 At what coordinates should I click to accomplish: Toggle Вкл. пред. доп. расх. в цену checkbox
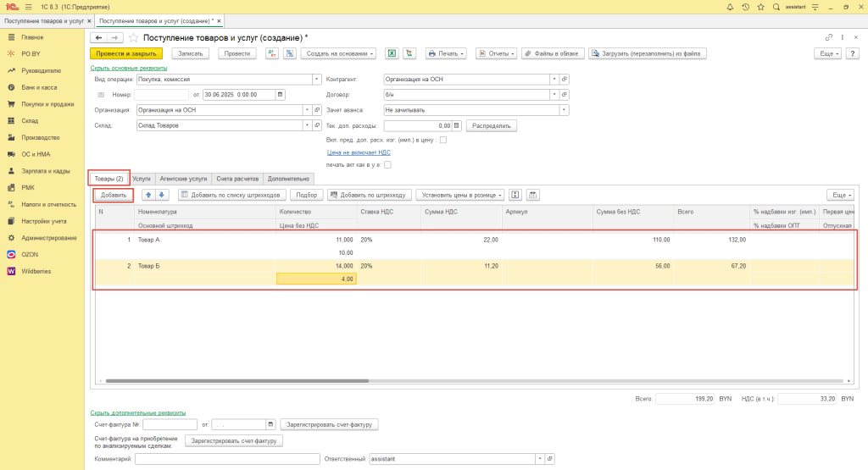click(443, 140)
